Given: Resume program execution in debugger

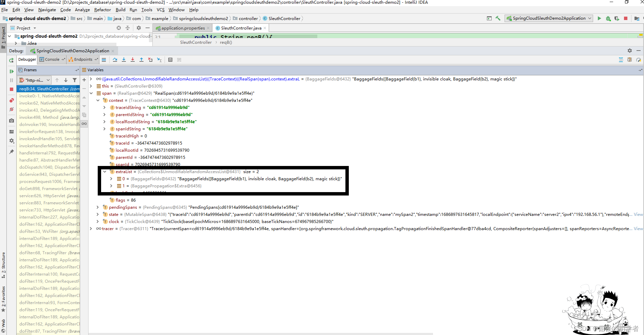Looking at the screenshot, I should pyautogui.click(x=12, y=71).
